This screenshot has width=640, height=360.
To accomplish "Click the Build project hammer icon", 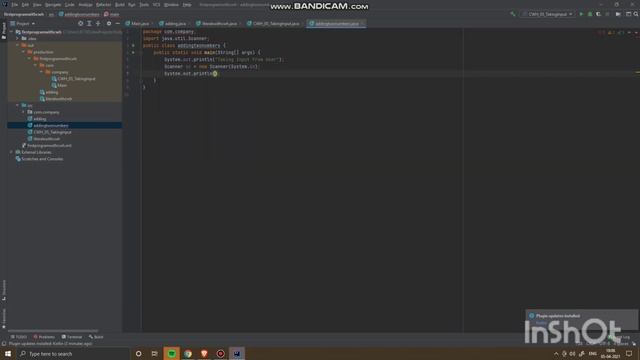I will coord(513,14).
